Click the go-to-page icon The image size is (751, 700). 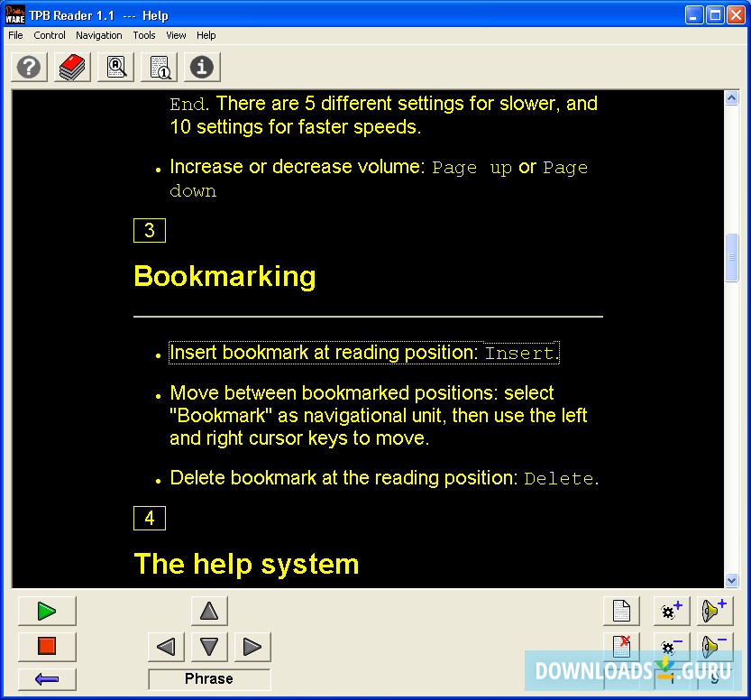(158, 67)
